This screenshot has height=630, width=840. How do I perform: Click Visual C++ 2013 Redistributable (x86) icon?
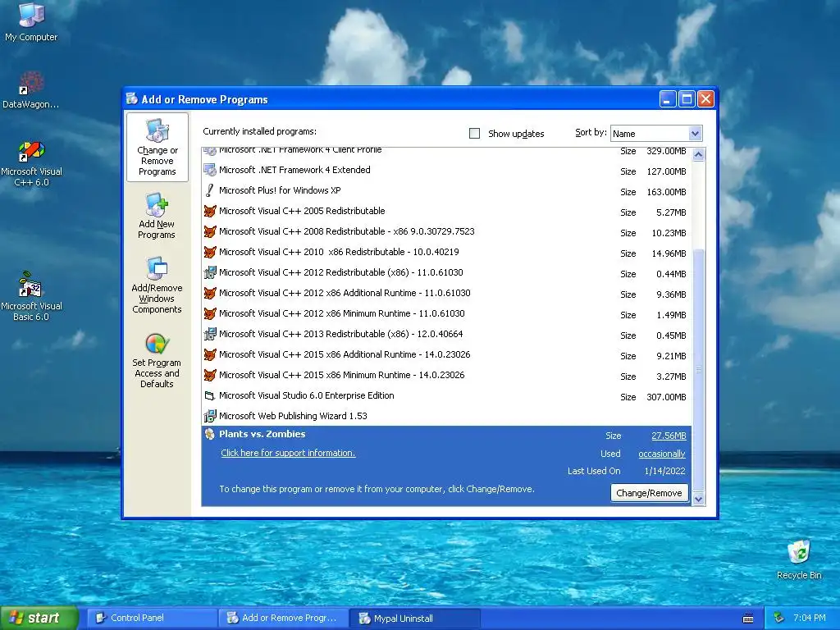[209, 335]
